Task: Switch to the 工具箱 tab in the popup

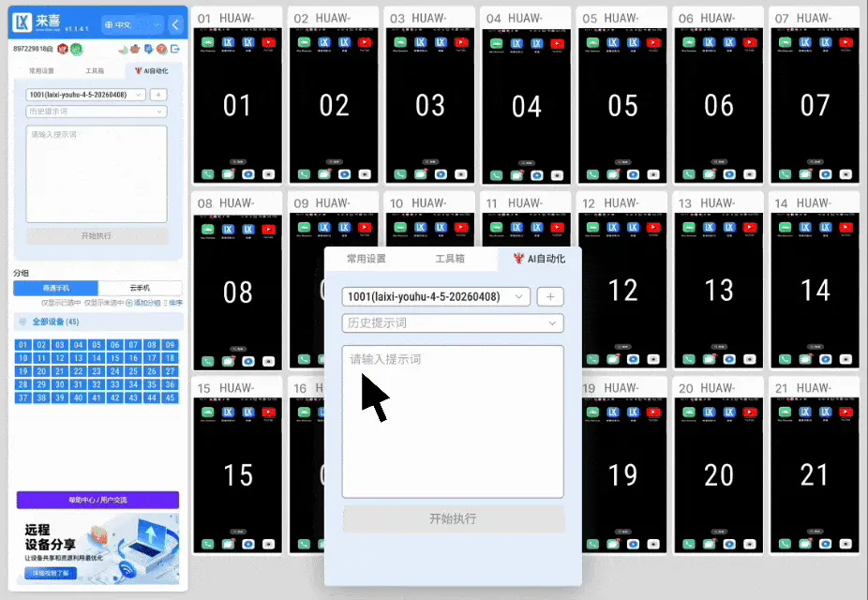Action: click(450, 260)
